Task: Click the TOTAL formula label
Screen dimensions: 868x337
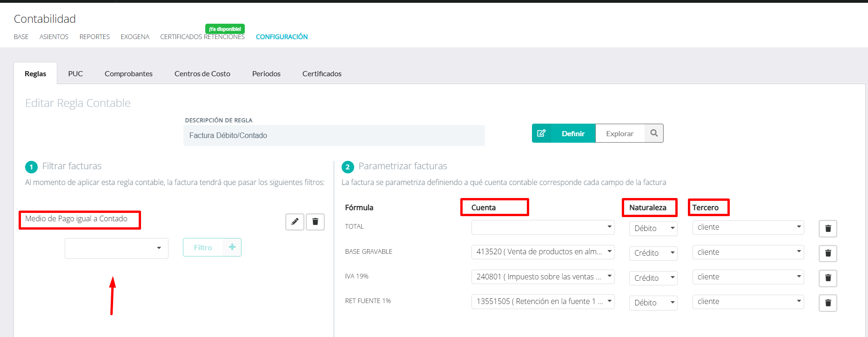Action: pyautogui.click(x=354, y=227)
